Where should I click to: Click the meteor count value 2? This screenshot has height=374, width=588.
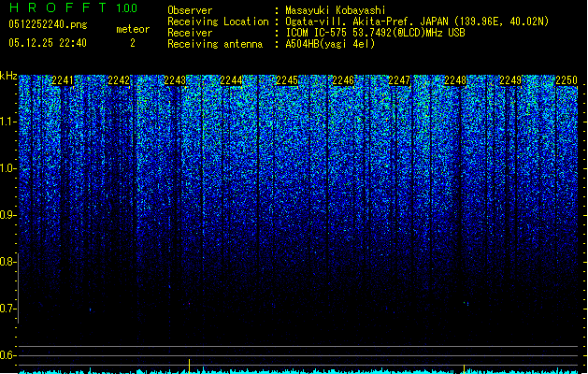point(133,43)
